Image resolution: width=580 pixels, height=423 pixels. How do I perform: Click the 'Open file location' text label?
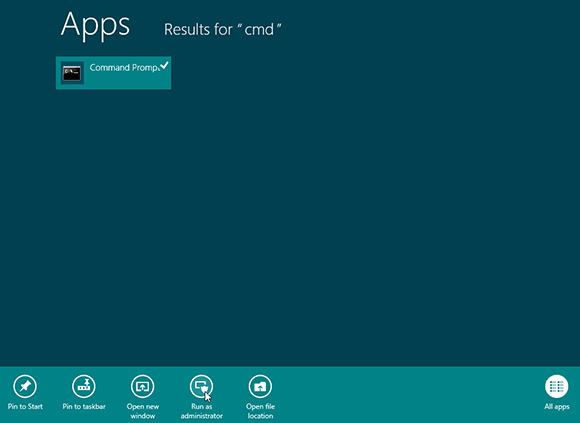tap(260, 411)
